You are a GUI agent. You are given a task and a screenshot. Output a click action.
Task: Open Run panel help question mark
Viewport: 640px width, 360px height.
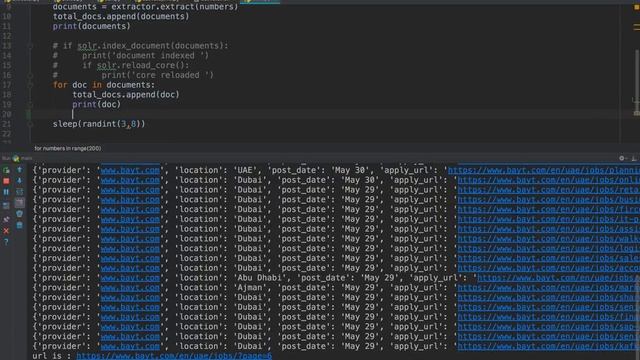pyautogui.click(x=6, y=242)
